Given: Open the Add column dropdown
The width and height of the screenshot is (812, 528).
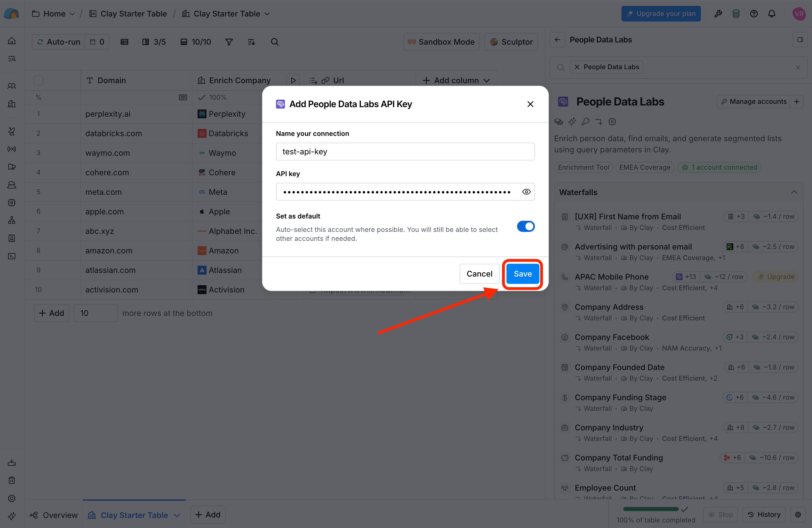Looking at the screenshot, I should [x=456, y=81].
